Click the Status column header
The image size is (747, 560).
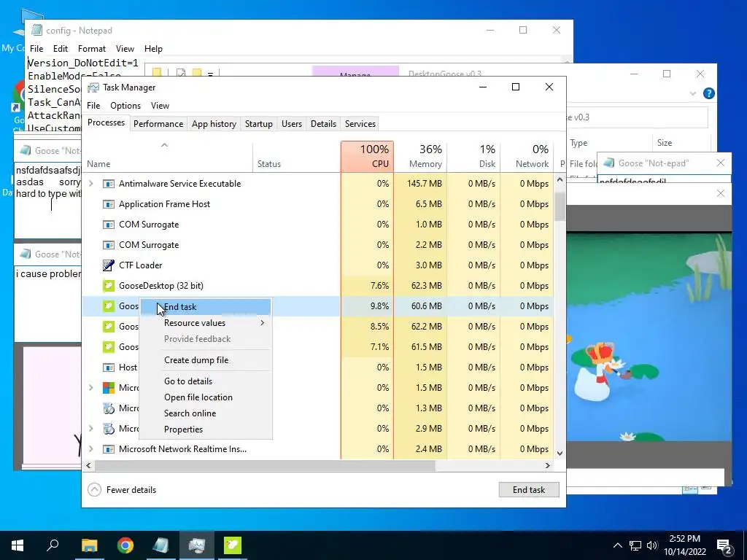297,157
